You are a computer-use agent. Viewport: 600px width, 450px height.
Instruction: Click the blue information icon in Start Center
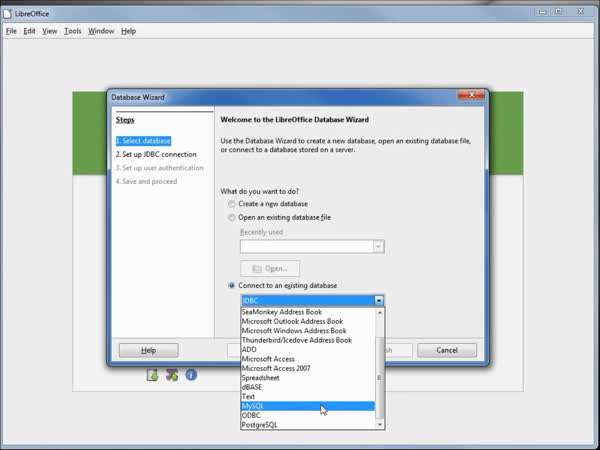click(191, 375)
